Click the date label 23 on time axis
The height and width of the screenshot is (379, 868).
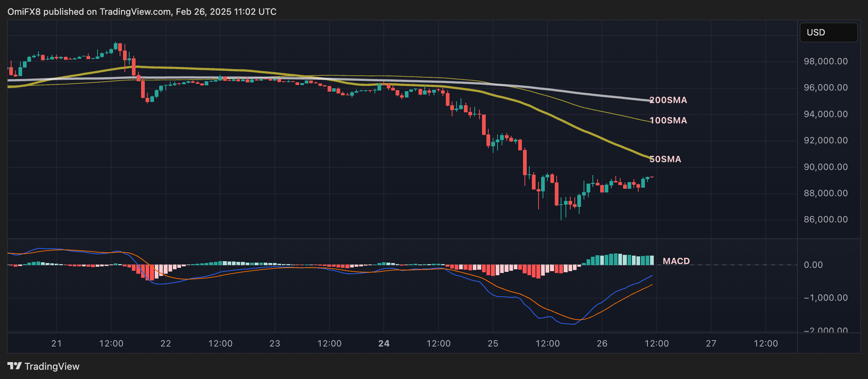click(x=275, y=344)
